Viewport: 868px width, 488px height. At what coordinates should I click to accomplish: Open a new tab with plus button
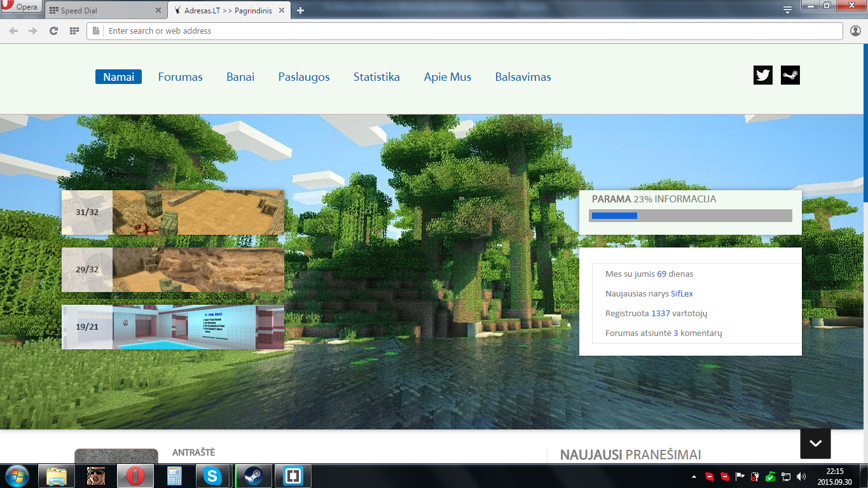click(x=300, y=10)
